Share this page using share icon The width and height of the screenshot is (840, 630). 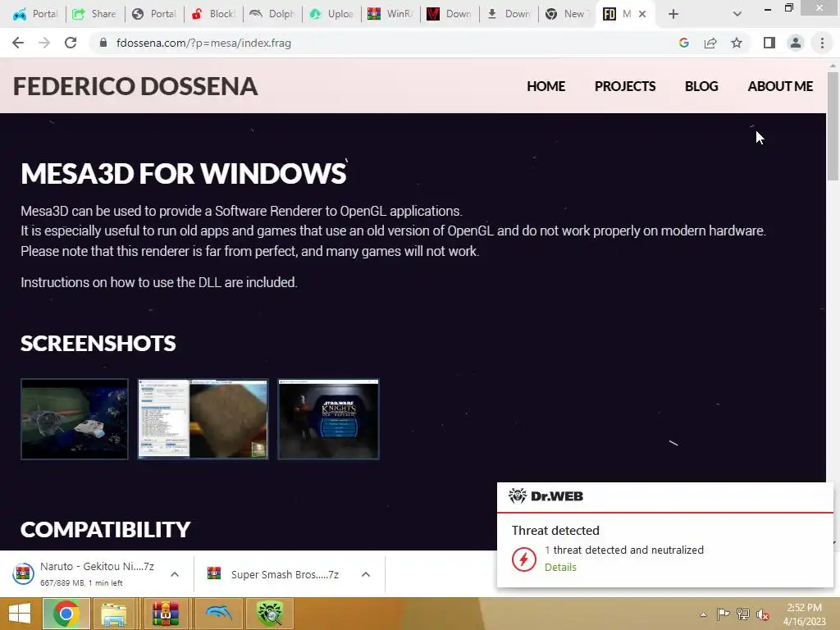tap(710, 43)
